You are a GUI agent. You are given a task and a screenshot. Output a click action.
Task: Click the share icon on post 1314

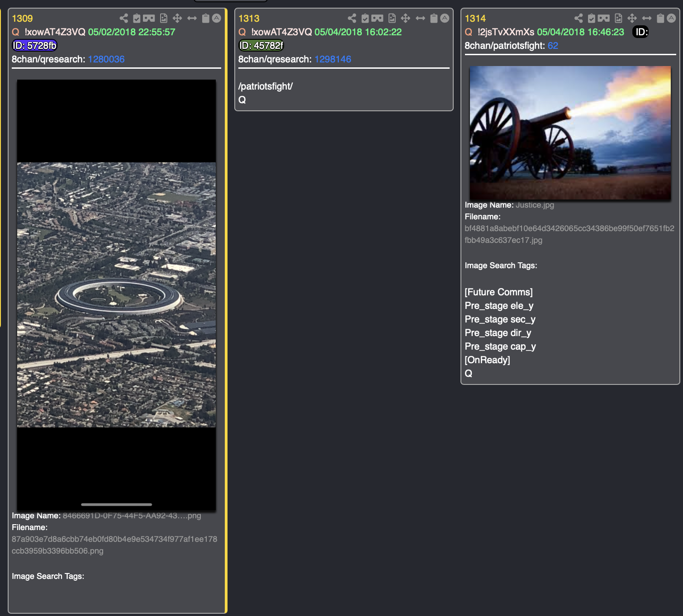(579, 18)
